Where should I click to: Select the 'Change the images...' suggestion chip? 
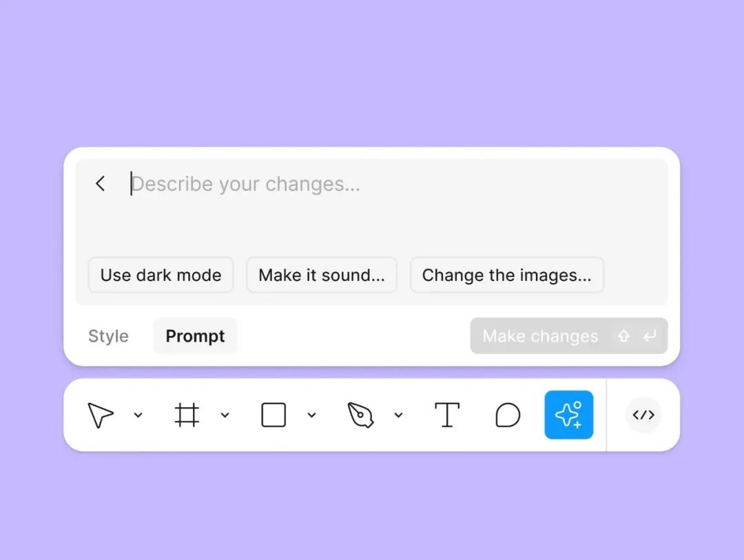(507, 275)
